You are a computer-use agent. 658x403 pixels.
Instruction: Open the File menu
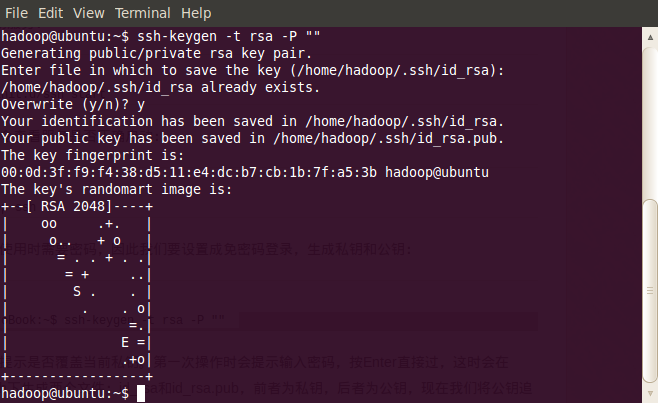click(x=16, y=13)
